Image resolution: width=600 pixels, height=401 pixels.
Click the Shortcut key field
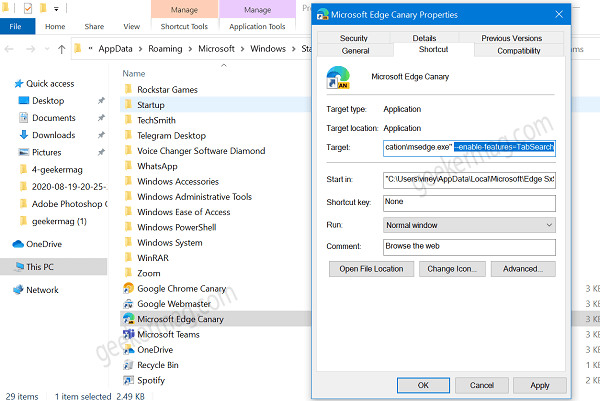tap(469, 203)
